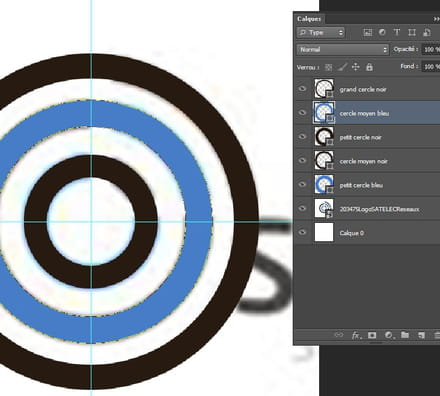440x396 pixels.
Task: Click the small inner black ring on canvas
Action: [146, 221]
